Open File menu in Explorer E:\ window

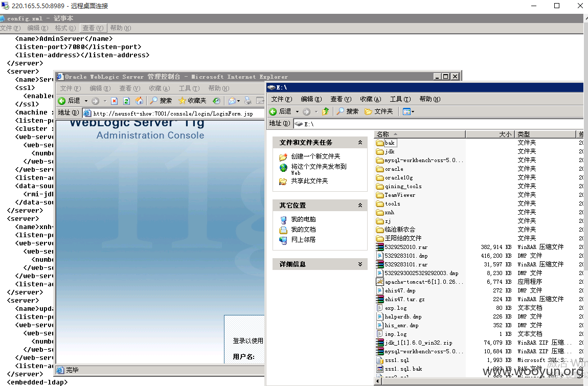point(281,99)
